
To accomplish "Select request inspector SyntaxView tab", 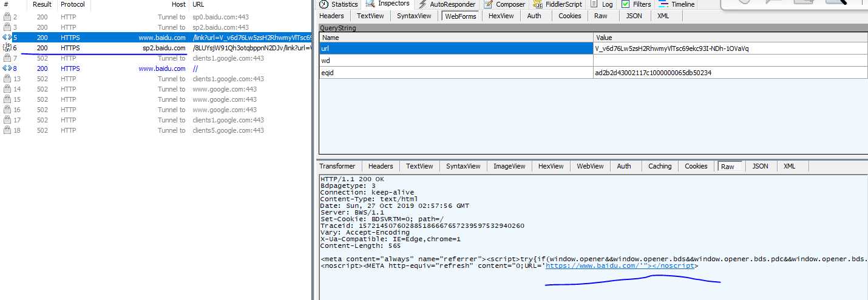I will tap(414, 16).
